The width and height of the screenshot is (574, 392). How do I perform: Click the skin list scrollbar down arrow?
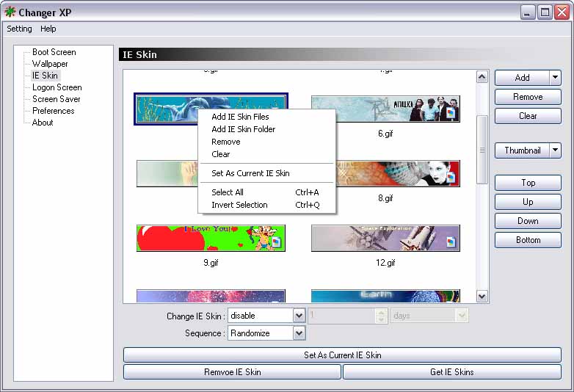[x=482, y=297]
